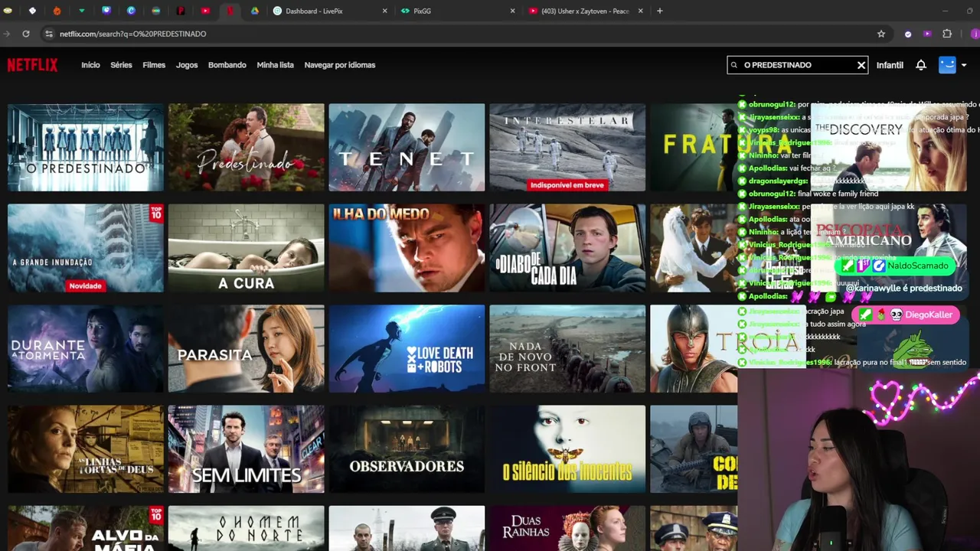
Task: Open the O Predestinado thumbnail
Action: click(86, 148)
